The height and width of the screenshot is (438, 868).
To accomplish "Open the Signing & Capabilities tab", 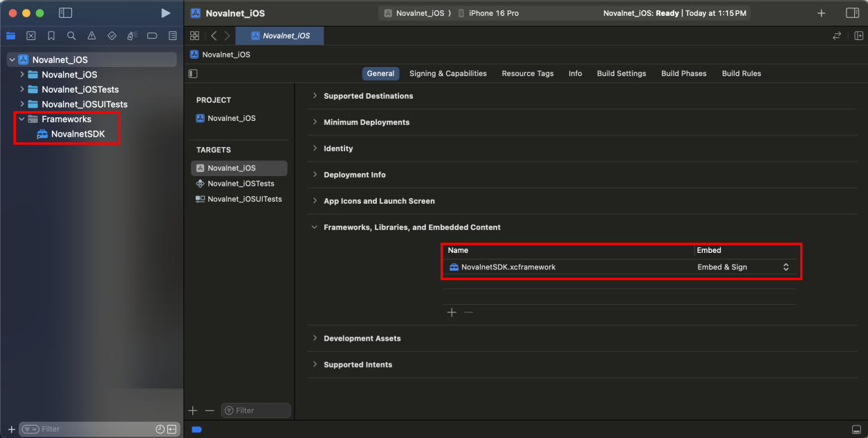I will tap(447, 74).
